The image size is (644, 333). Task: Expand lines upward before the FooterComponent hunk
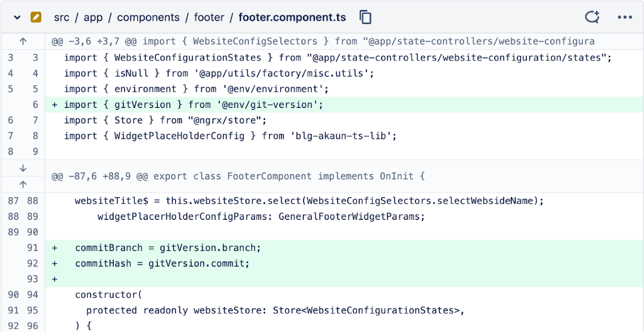pos(23,184)
